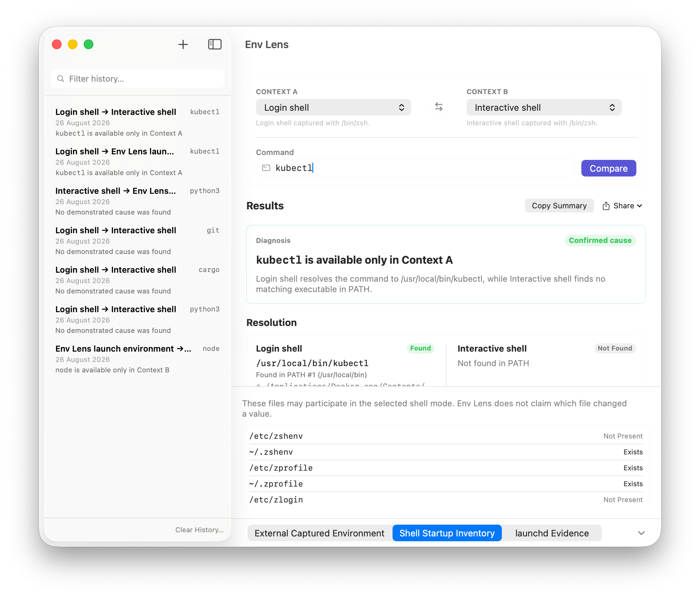Switch to External Captured Environment tab

[320, 533]
